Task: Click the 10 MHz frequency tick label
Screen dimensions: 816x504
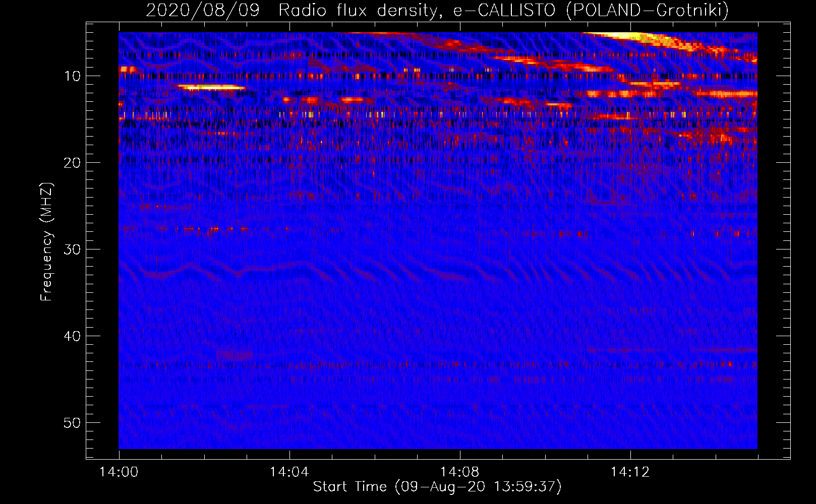Action: pos(73,76)
